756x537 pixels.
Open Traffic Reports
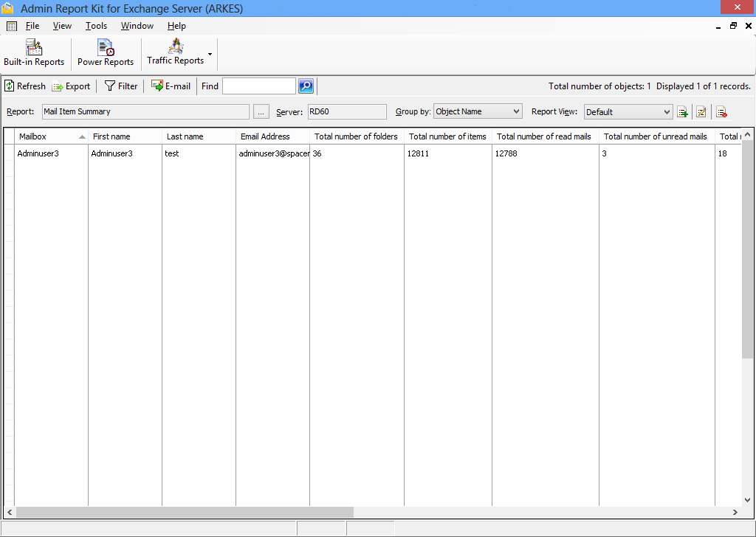[176, 52]
